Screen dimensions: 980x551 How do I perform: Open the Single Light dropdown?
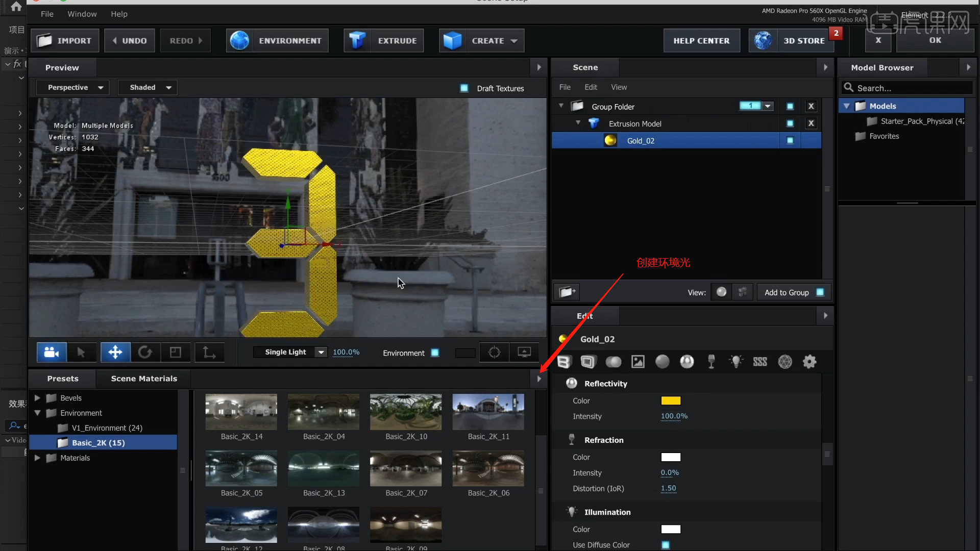[290, 352]
